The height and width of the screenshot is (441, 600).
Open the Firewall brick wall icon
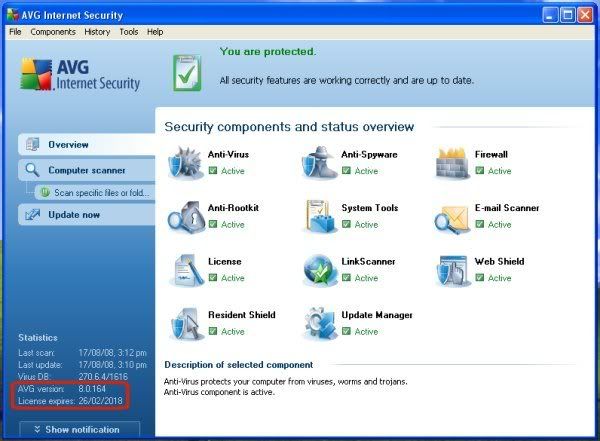point(452,163)
